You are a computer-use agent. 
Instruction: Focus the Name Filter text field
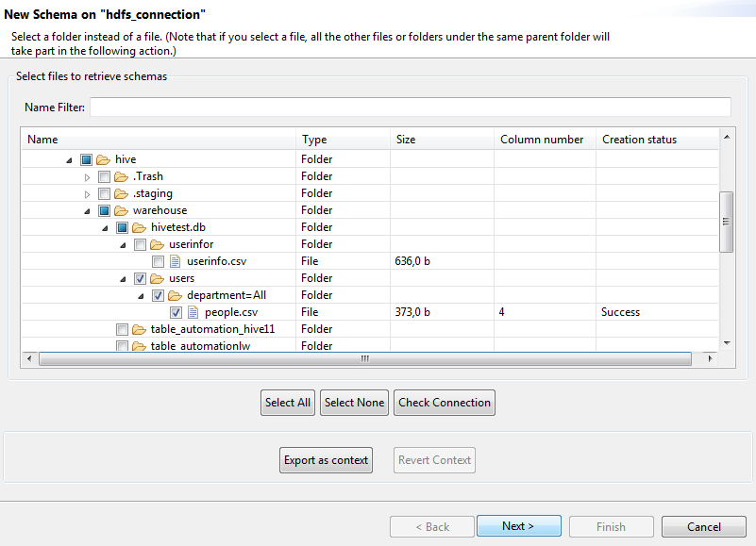pos(410,107)
